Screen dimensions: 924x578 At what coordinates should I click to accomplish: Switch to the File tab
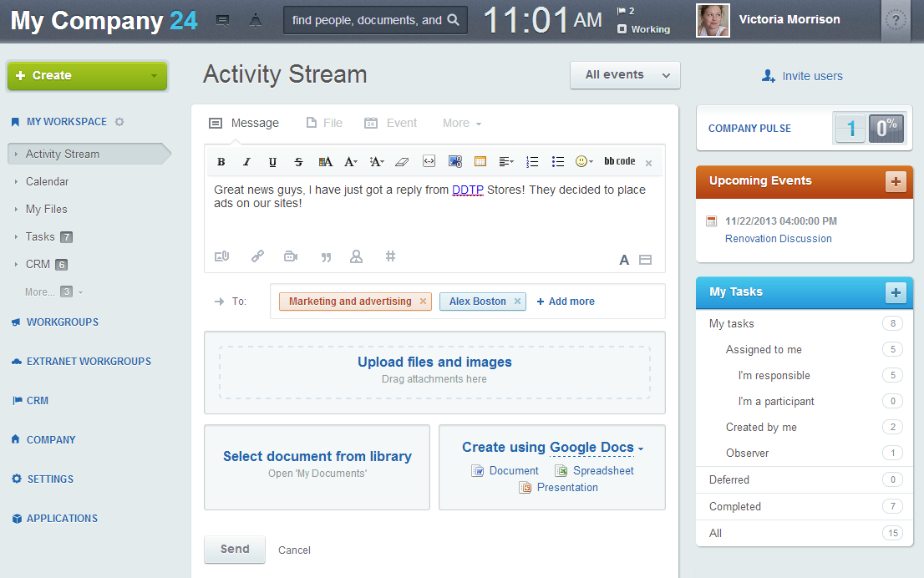click(x=324, y=123)
